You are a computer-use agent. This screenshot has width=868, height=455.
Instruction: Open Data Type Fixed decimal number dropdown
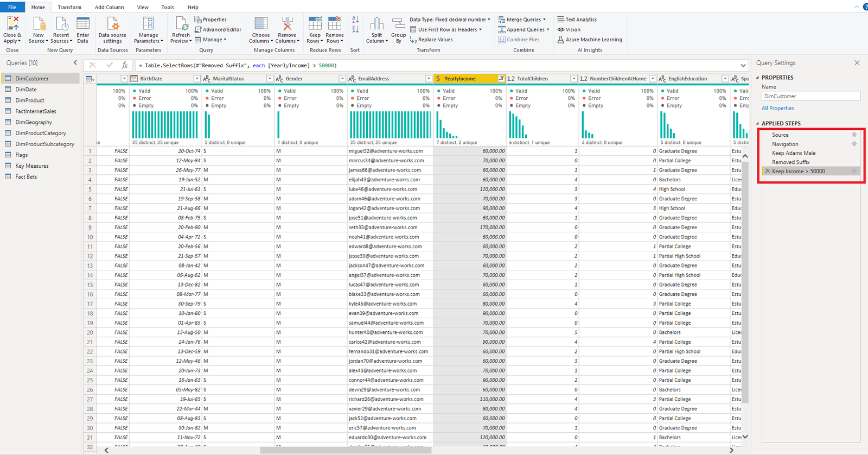click(x=450, y=20)
